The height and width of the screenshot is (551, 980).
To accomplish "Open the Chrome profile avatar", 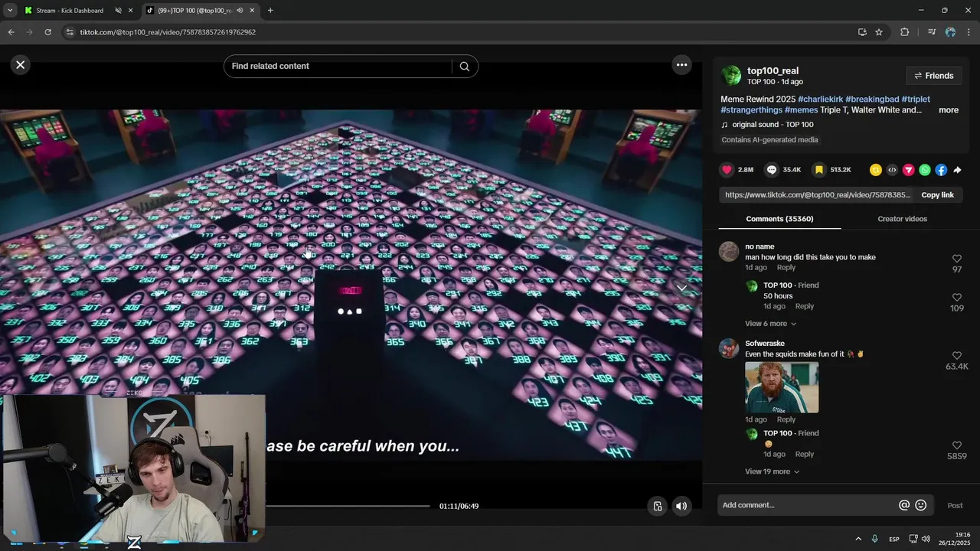I will pos(950,32).
